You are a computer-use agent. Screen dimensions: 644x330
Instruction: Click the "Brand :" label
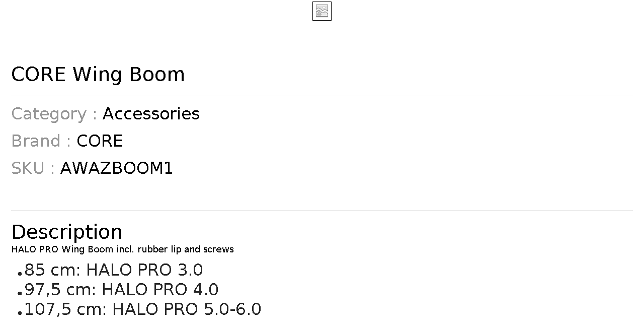pyautogui.click(x=41, y=141)
